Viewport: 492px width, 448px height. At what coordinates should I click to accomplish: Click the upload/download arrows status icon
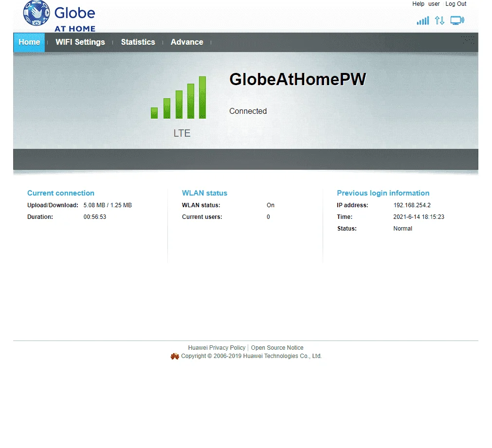[439, 21]
